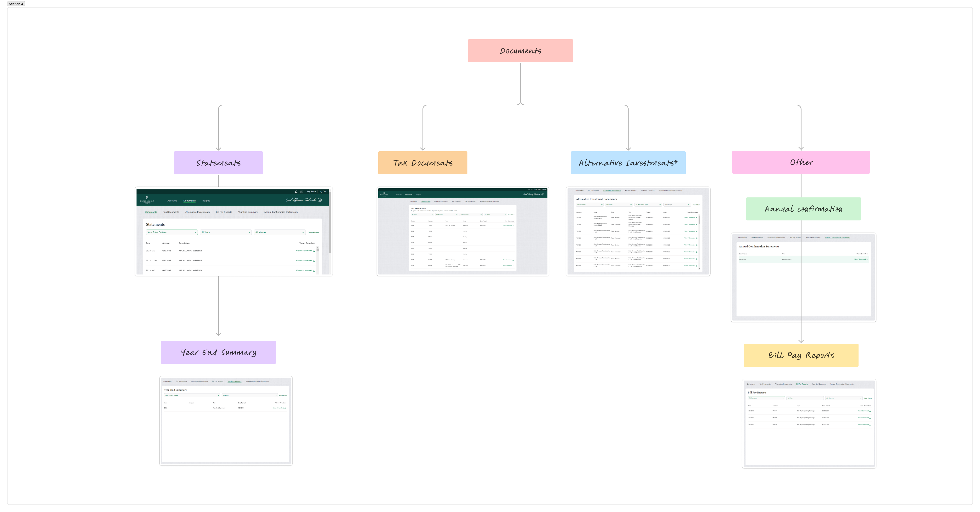Open the All Years dropdown in Statements mockup
980x512 pixels.
(x=226, y=232)
